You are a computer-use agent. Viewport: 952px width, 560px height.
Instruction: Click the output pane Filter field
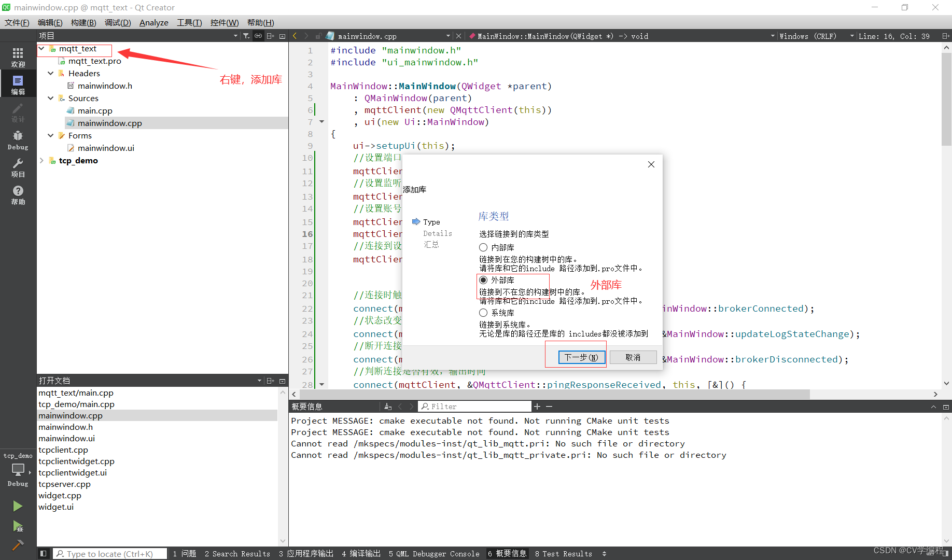click(x=475, y=407)
